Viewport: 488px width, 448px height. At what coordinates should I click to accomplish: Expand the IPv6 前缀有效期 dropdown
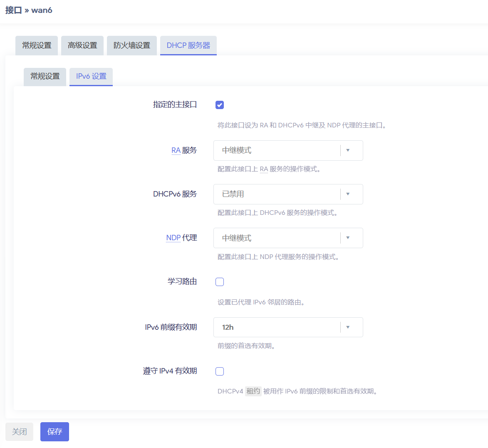coord(288,327)
